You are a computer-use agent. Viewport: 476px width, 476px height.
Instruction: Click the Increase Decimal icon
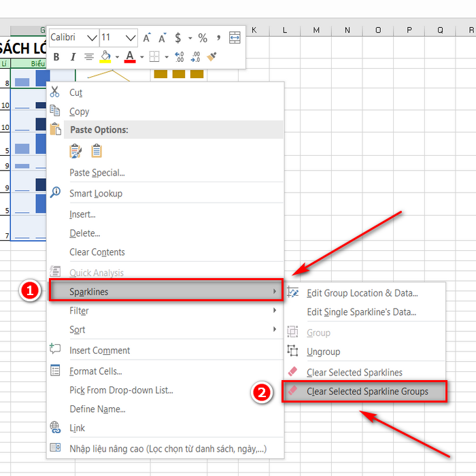pyautogui.click(x=179, y=56)
